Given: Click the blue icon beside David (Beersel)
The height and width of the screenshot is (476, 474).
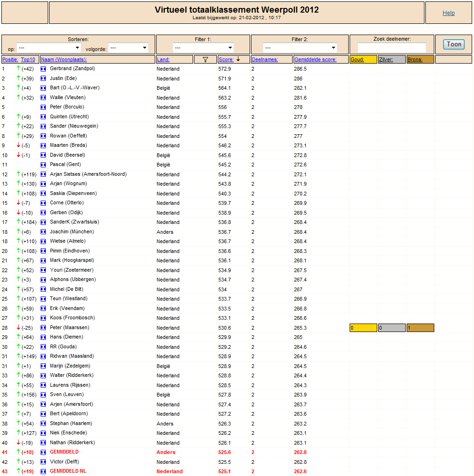Looking at the screenshot, I should pos(43,155).
